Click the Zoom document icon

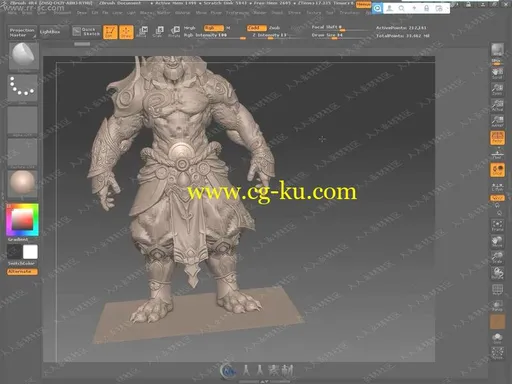(x=497, y=90)
